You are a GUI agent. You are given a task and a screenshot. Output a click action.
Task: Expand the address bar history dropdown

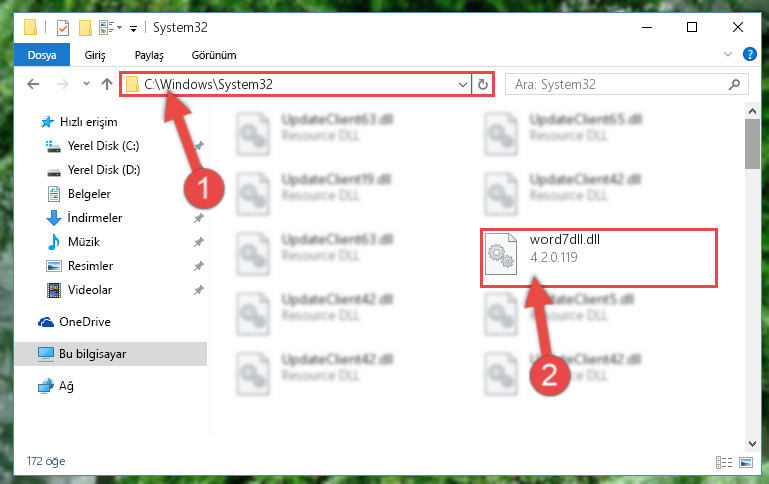pos(462,84)
